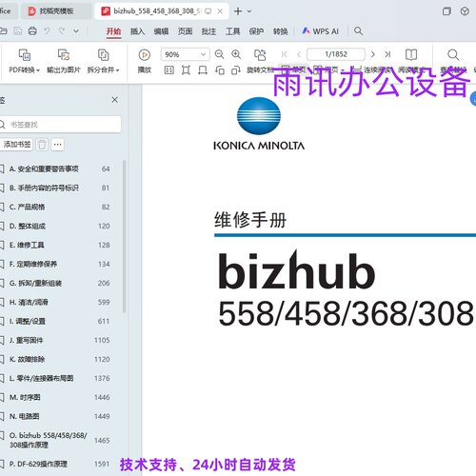Switch to the 保护 ribbon tab
This screenshot has width=476, height=476.
click(x=256, y=31)
